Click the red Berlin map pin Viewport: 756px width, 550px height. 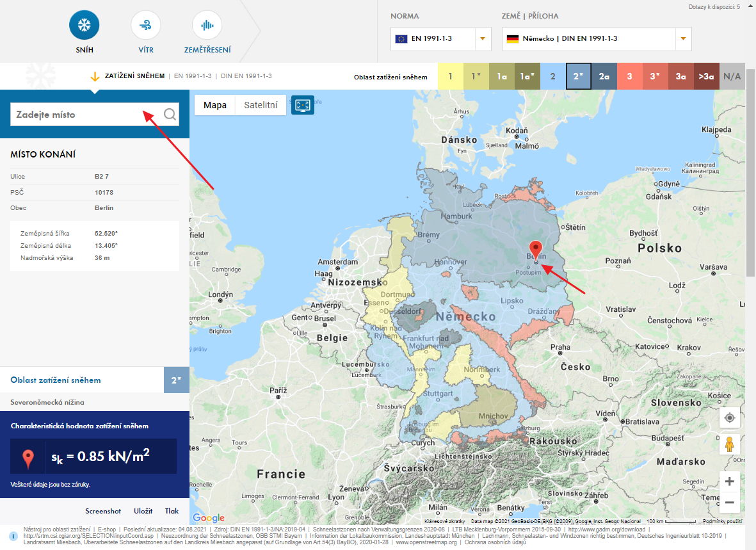[x=536, y=252]
